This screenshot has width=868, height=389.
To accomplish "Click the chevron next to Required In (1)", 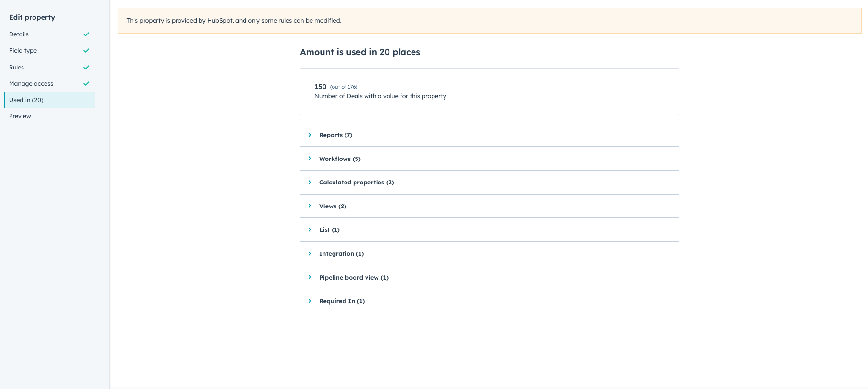I will [x=309, y=301].
